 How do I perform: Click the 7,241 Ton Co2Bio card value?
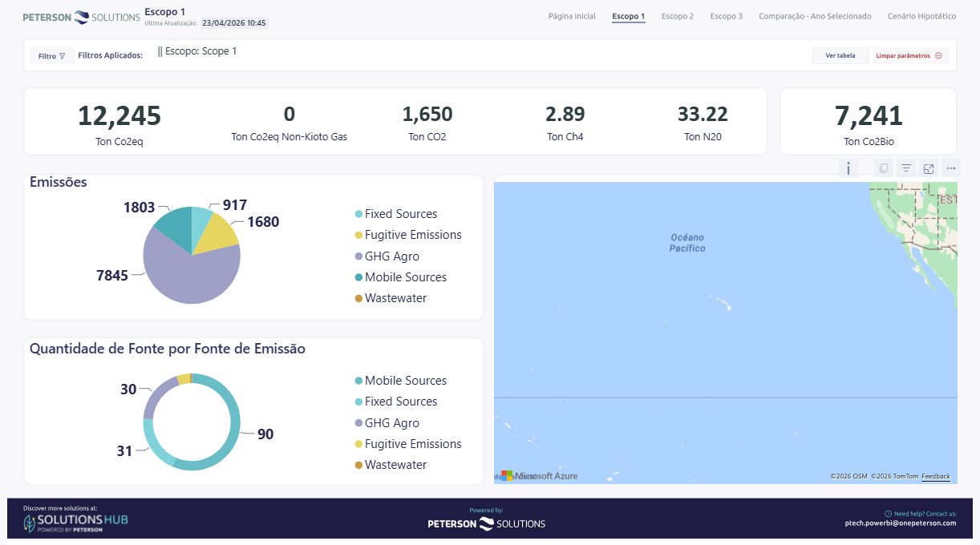click(x=869, y=115)
